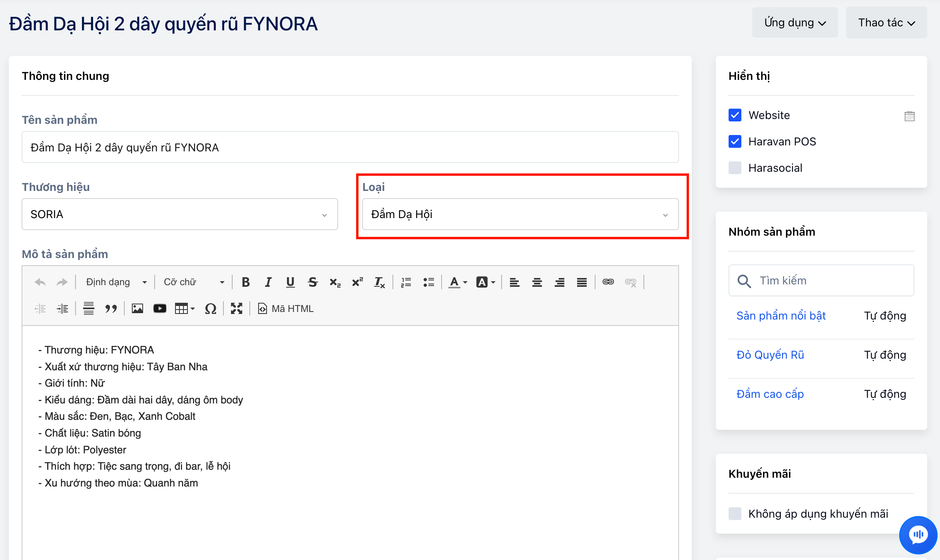Apply strikethrough text formatting
940x560 pixels.
[313, 282]
